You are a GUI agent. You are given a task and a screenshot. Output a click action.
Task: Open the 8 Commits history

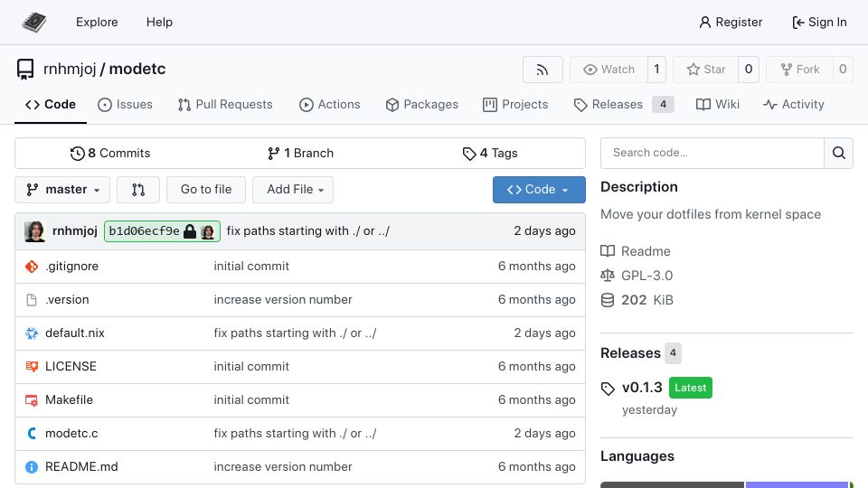(x=110, y=154)
